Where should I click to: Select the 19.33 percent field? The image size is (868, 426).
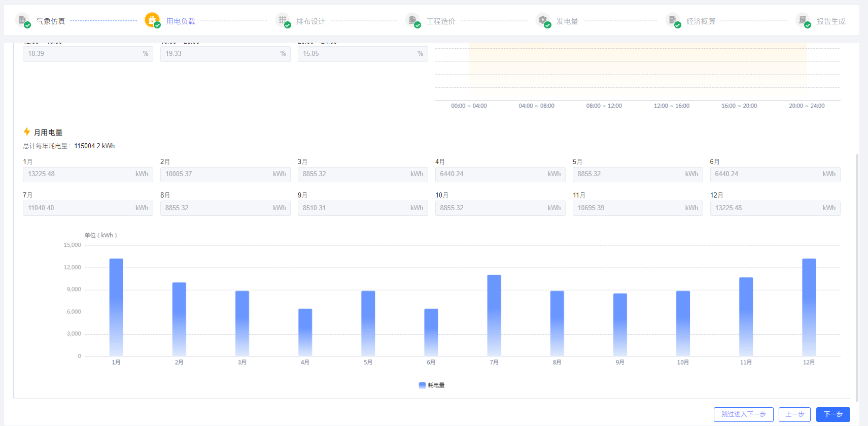pos(225,54)
